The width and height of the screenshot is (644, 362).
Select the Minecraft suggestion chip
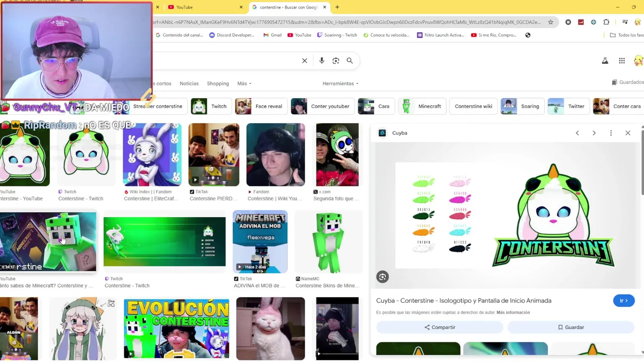[x=422, y=107]
